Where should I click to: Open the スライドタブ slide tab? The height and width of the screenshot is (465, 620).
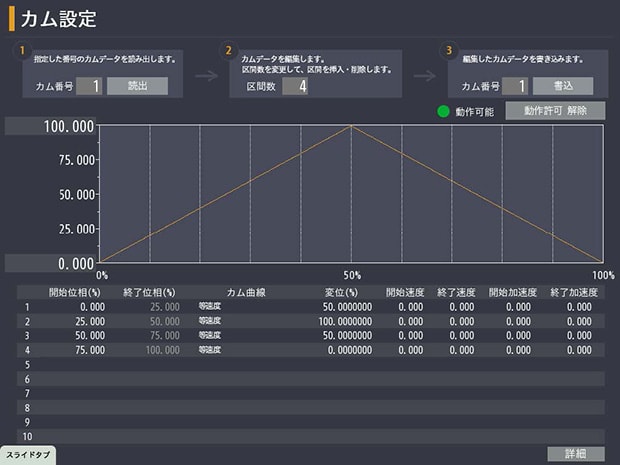pos(28,454)
